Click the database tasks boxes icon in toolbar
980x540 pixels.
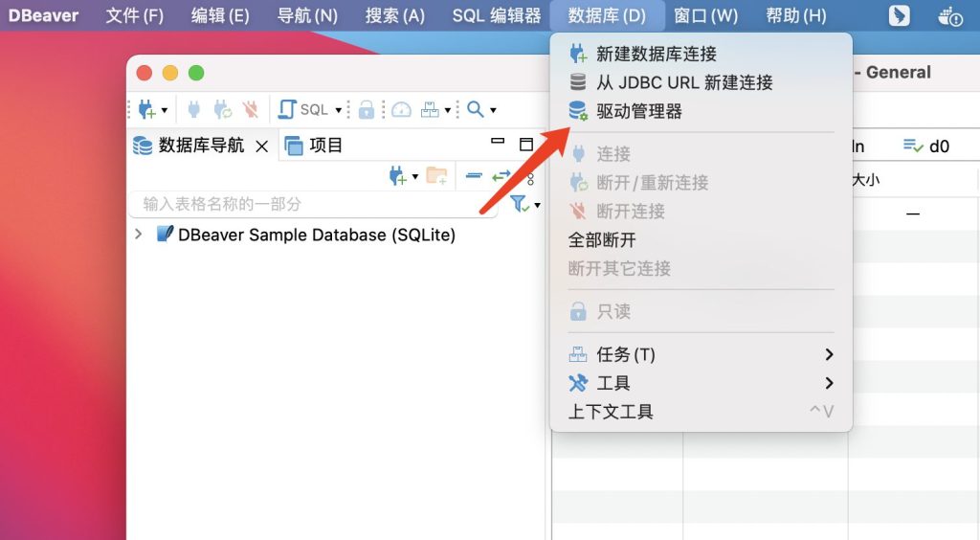(430, 110)
